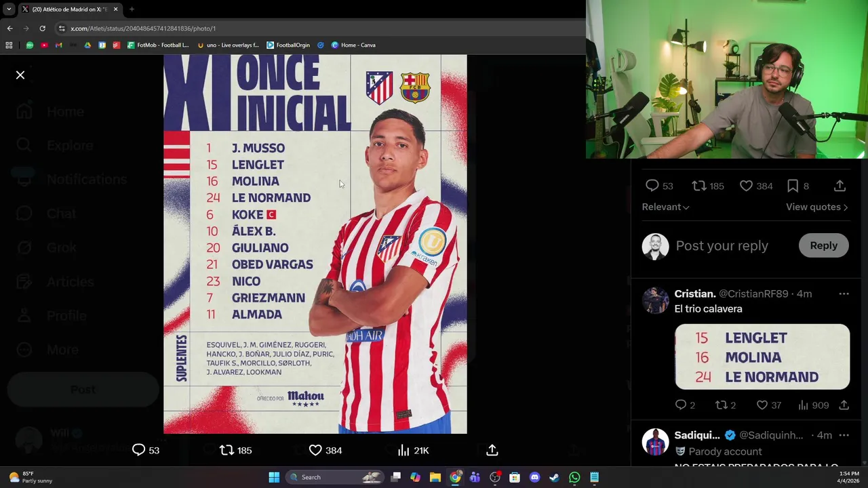Open the Gmail bookmark
This screenshot has width=868, height=488.
point(58,45)
